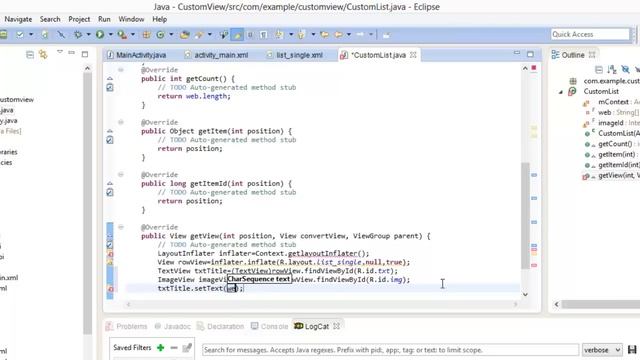Close the CustomList.java editor tab
This screenshot has height=360, width=640.
click(x=413, y=55)
